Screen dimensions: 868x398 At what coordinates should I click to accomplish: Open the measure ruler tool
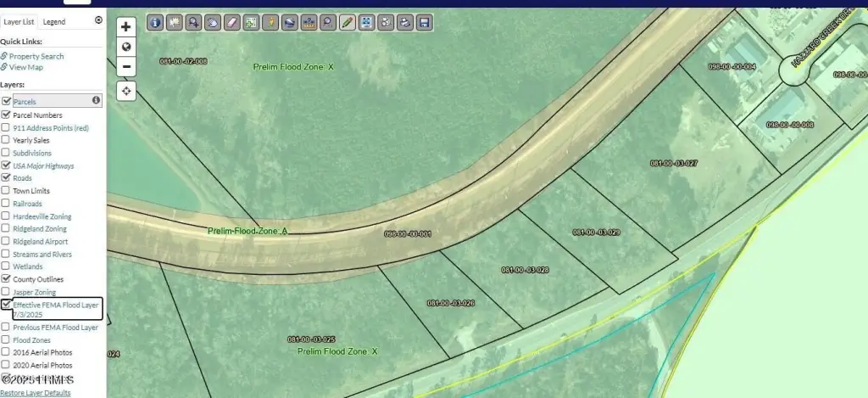[x=309, y=23]
